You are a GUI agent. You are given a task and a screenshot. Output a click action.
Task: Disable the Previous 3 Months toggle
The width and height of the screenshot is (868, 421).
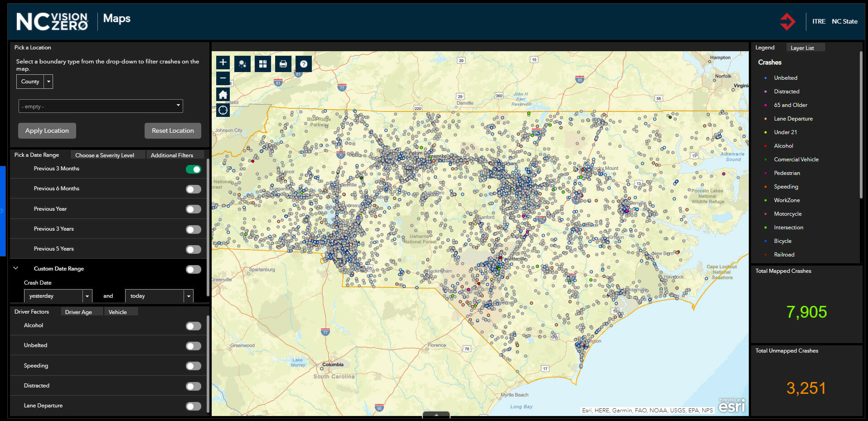click(x=194, y=169)
